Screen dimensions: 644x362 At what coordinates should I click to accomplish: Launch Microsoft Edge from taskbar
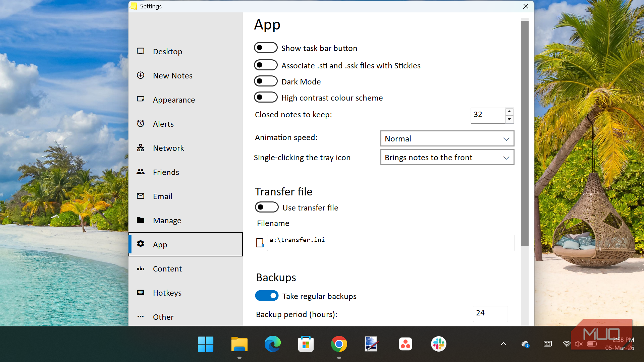tap(272, 344)
